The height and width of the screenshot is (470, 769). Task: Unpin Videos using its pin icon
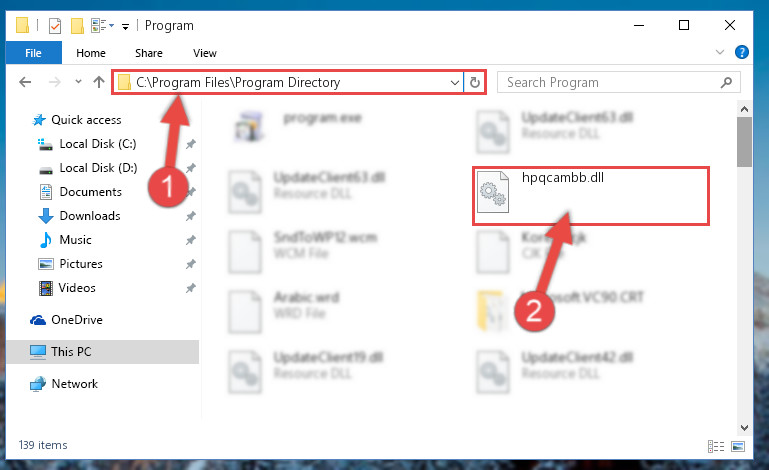coord(191,288)
